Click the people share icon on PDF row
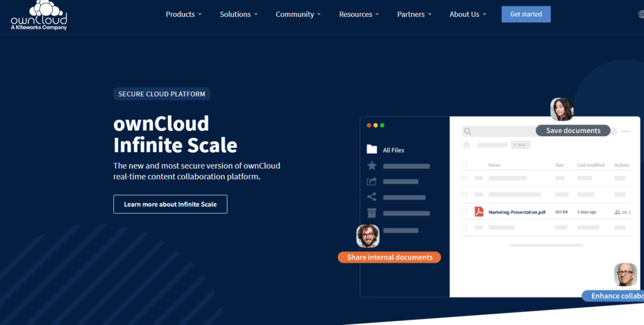 (x=618, y=212)
